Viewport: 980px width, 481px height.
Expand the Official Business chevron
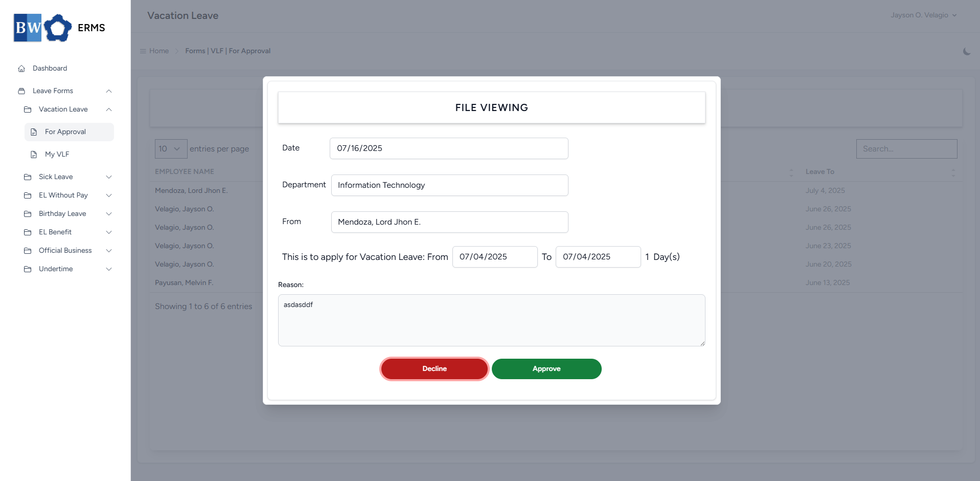[109, 251]
